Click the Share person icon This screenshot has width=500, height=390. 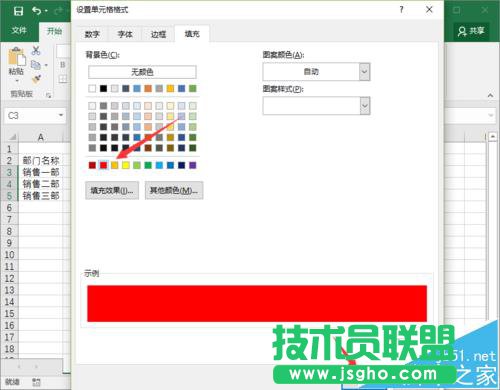click(462, 31)
